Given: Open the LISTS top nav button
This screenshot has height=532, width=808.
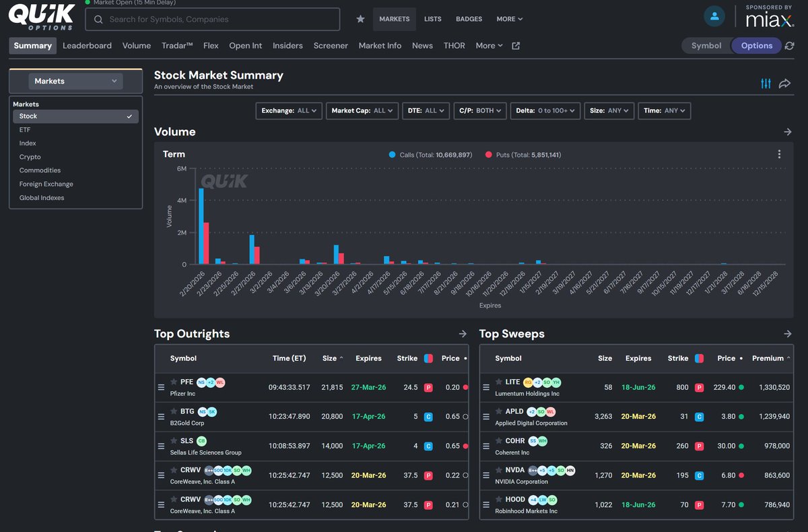Looking at the screenshot, I should tap(433, 19).
